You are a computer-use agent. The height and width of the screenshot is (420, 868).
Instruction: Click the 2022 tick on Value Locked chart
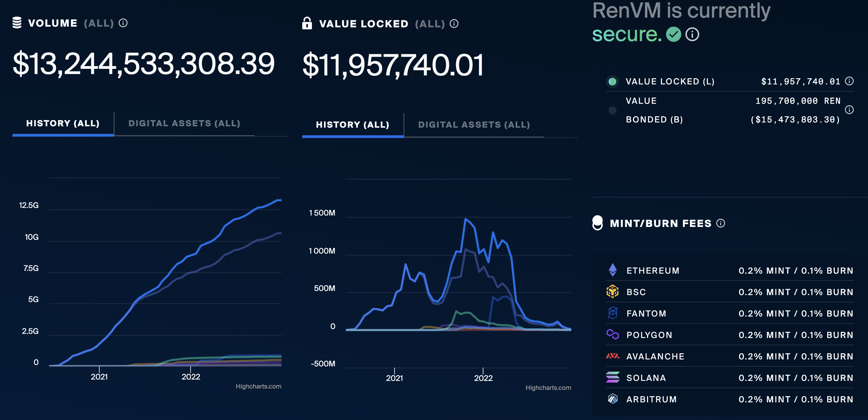pos(483,378)
